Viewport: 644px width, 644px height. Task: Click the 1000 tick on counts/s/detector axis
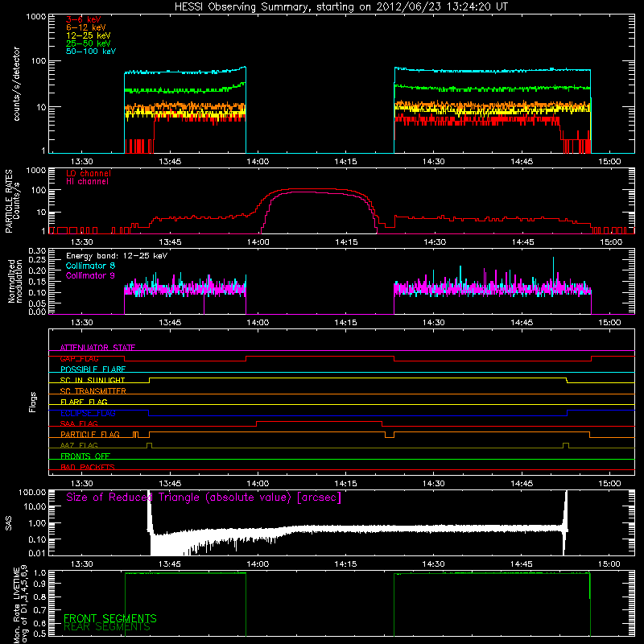coord(35,16)
